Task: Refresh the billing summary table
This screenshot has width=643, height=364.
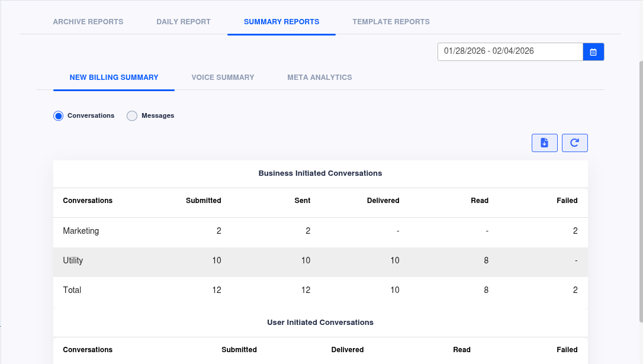Action: pyautogui.click(x=574, y=143)
